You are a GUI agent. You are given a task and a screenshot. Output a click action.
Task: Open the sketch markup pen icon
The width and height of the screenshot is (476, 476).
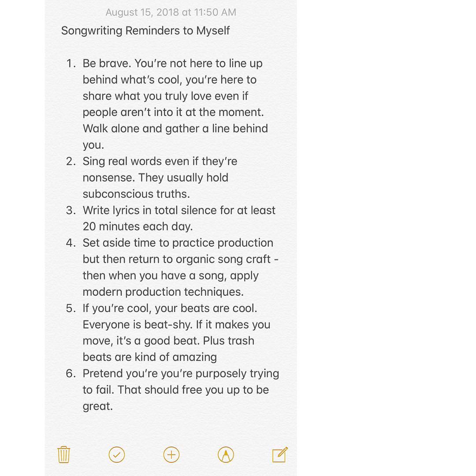click(x=226, y=454)
